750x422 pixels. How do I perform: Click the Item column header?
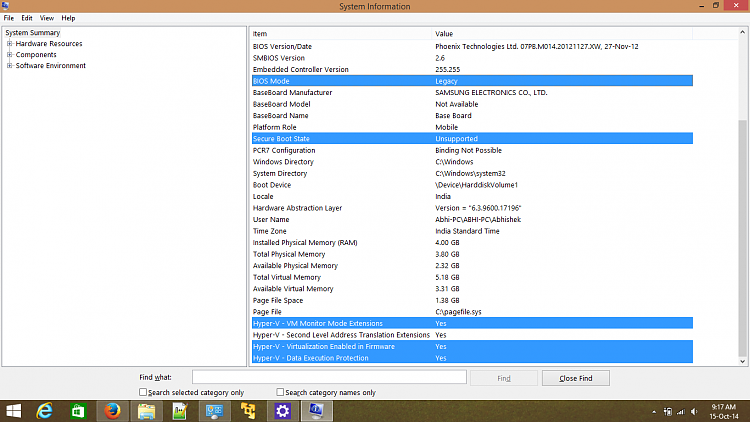click(x=341, y=33)
